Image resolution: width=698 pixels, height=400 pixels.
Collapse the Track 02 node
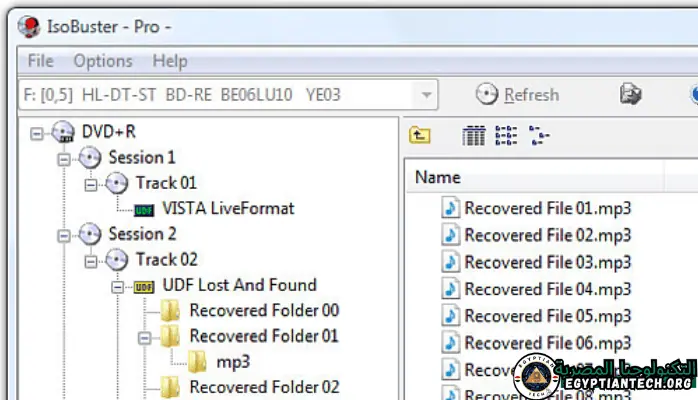tap(91, 260)
